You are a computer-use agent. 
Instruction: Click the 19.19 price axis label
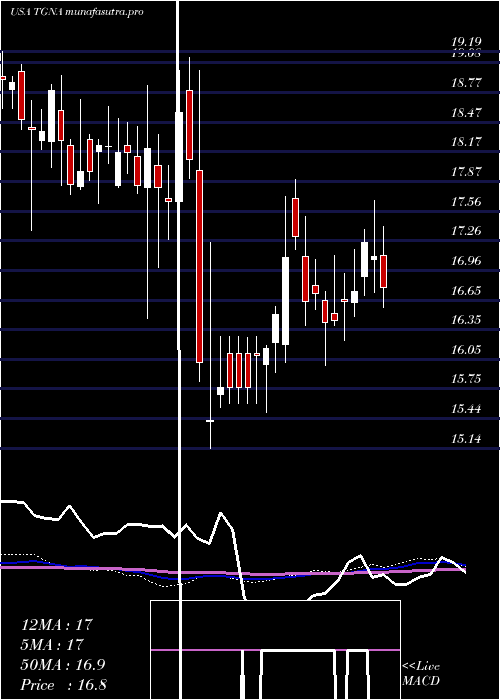click(x=466, y=42)
